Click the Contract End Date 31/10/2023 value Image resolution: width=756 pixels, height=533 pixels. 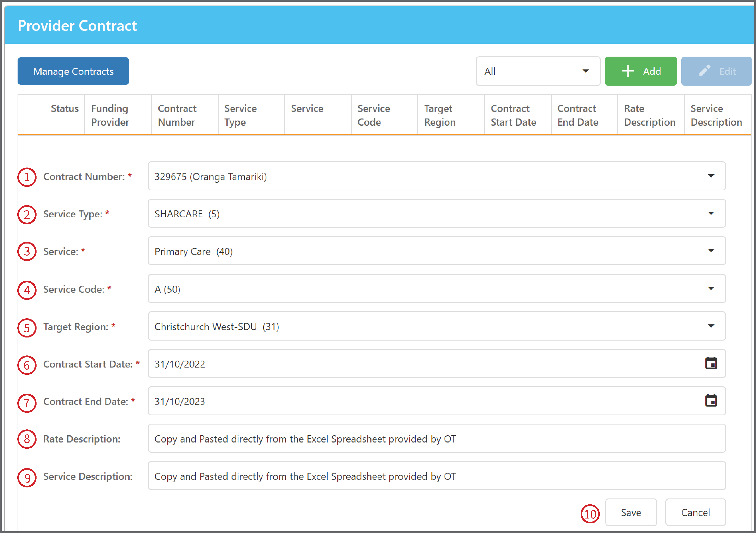pos(180,401)
